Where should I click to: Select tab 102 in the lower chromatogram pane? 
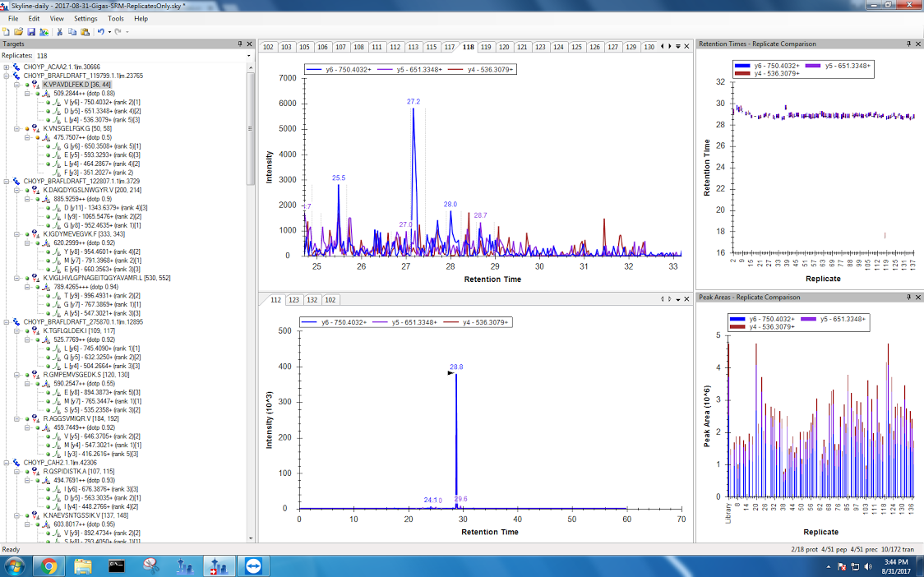[330, 300]
